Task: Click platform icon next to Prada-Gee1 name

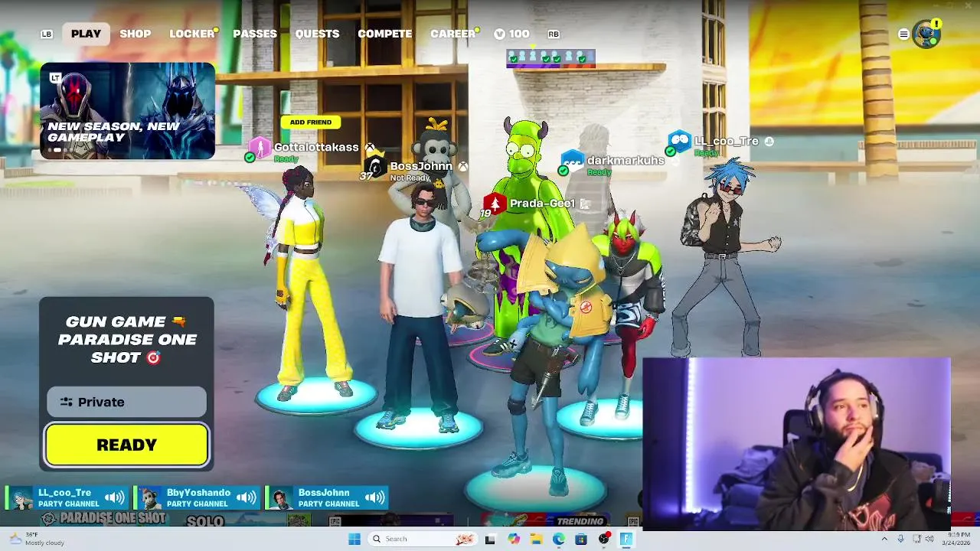Action: pyautogui.click(x=586, y=204)
